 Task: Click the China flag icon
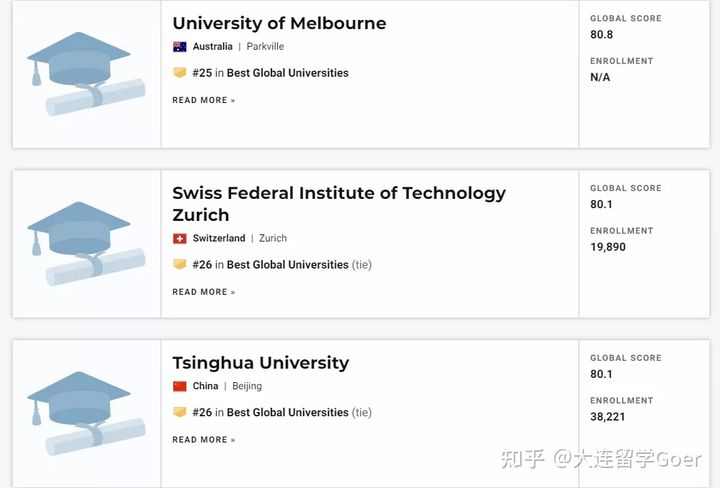pos(180,386)
